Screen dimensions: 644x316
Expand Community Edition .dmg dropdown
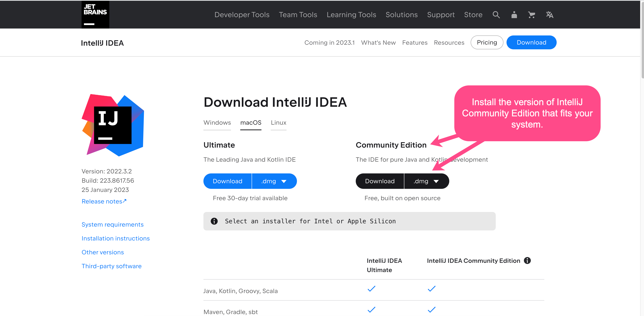point(426,181)
